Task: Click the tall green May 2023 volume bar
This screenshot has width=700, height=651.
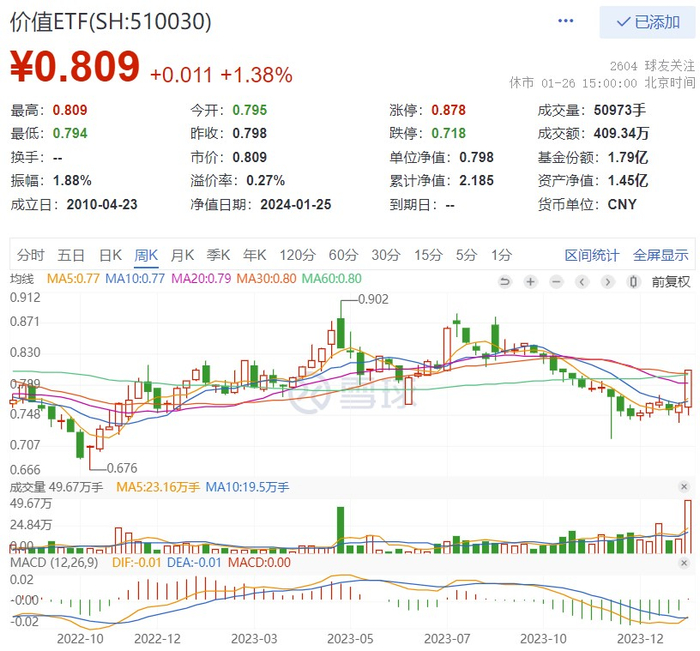Action: click(x=340, y=530)
